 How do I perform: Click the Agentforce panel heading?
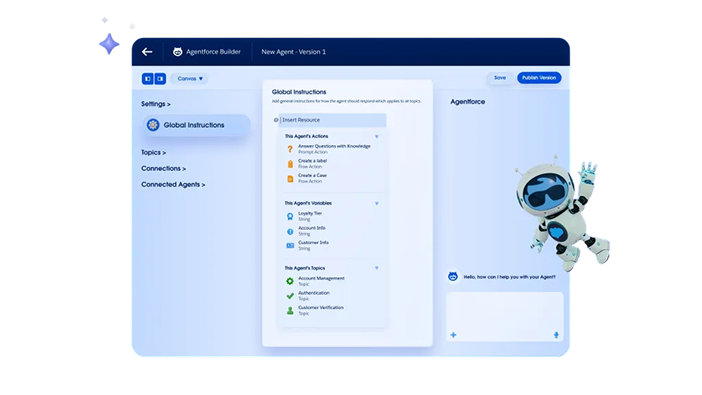[467, 102]
